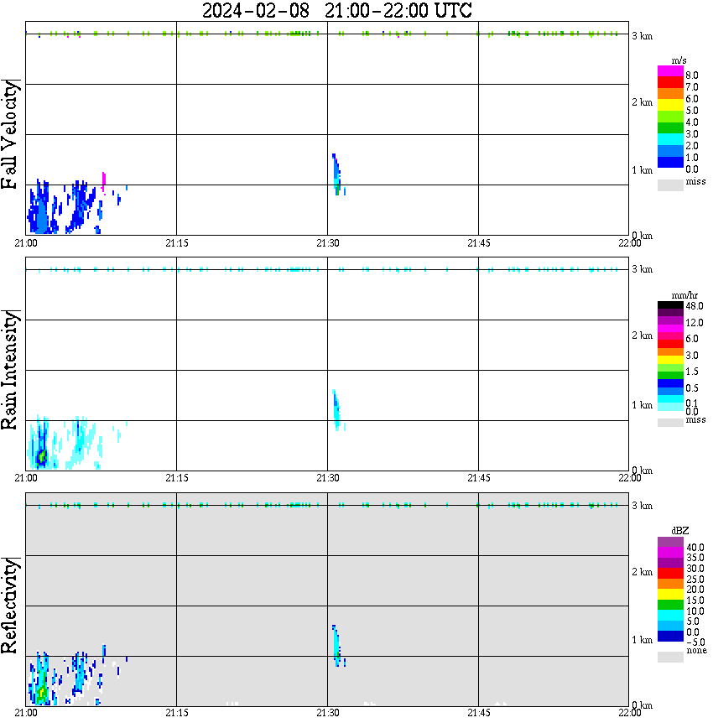Click the mm/hr unit label of rain legend

click(684, 295)
